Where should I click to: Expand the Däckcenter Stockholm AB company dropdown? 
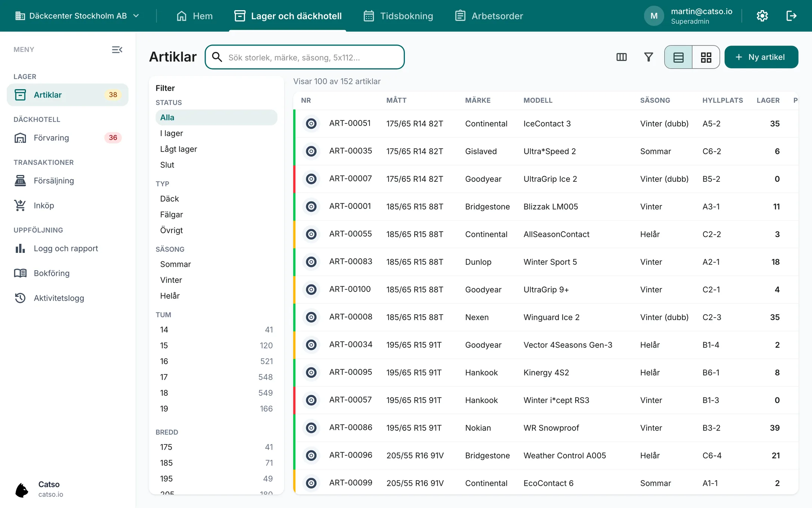click(77, 16)
